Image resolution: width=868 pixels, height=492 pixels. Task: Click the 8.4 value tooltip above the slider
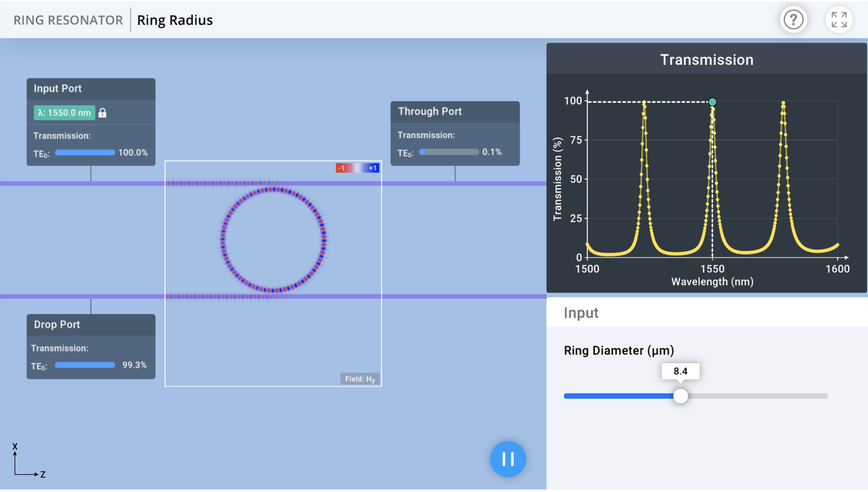[x=681, y=371]
